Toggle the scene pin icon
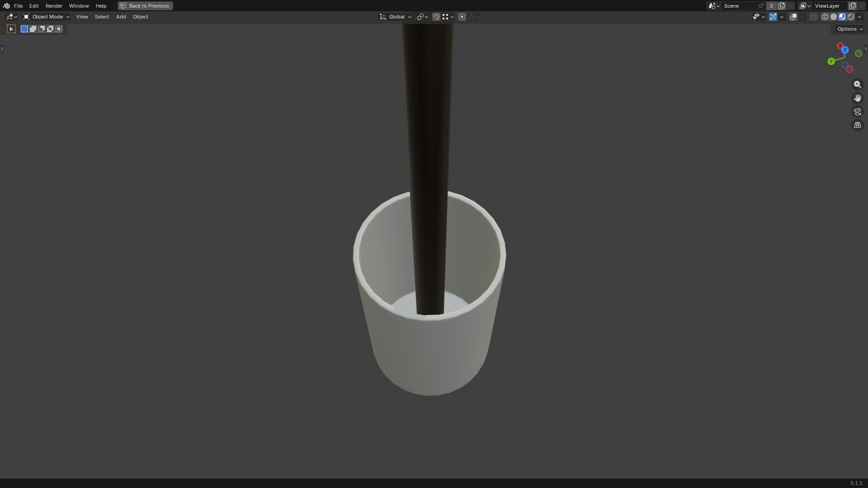 click(761, 6)
